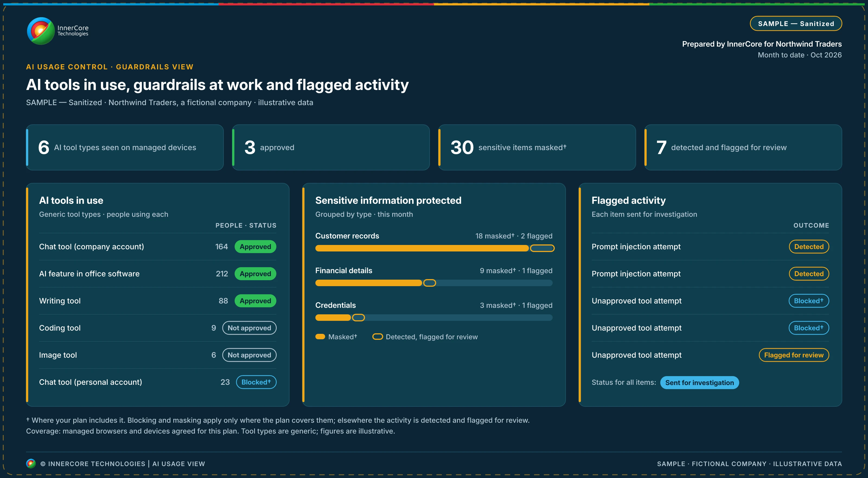
Task: Click the SAMPLE — Sanitized badge
Action: coord(796,24)
